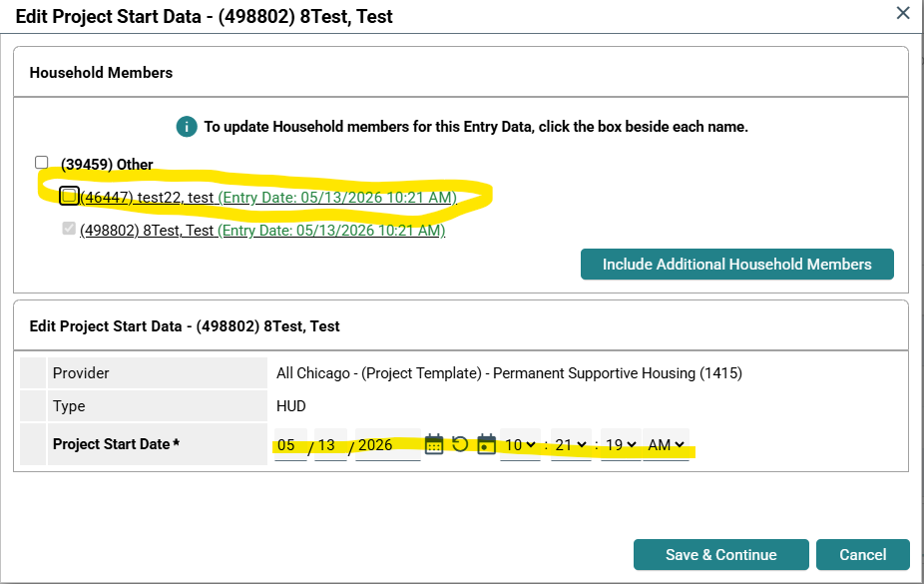Click the set-to-today calendar icon
The width and height of the screenshot is (924, 584).
pos(486,444)
